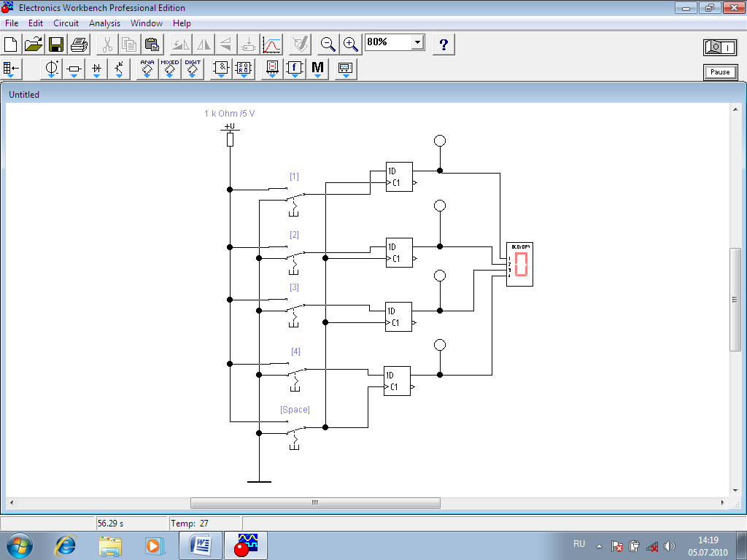Select the topmost D flip-flop

point(399,176)
